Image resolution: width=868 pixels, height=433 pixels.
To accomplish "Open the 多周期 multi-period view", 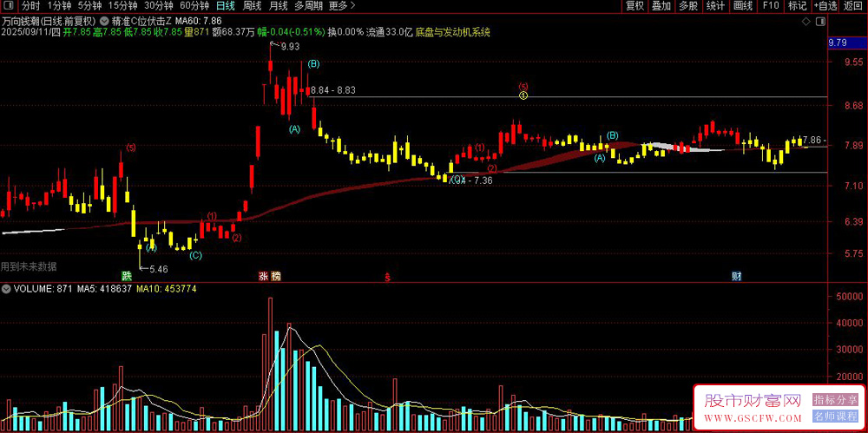I will point(308,6).
